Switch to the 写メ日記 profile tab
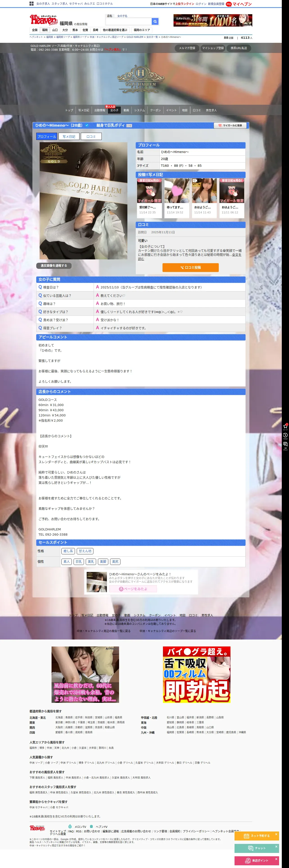 [69, 137]
